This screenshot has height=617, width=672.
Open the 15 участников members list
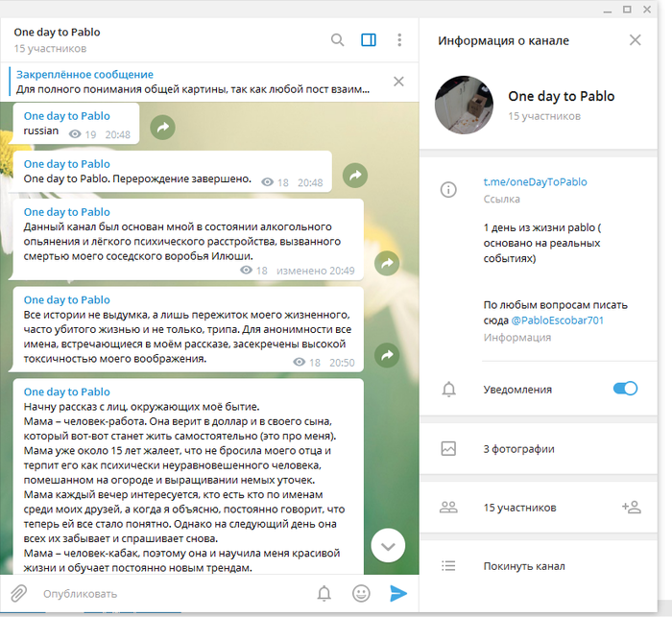519,508
